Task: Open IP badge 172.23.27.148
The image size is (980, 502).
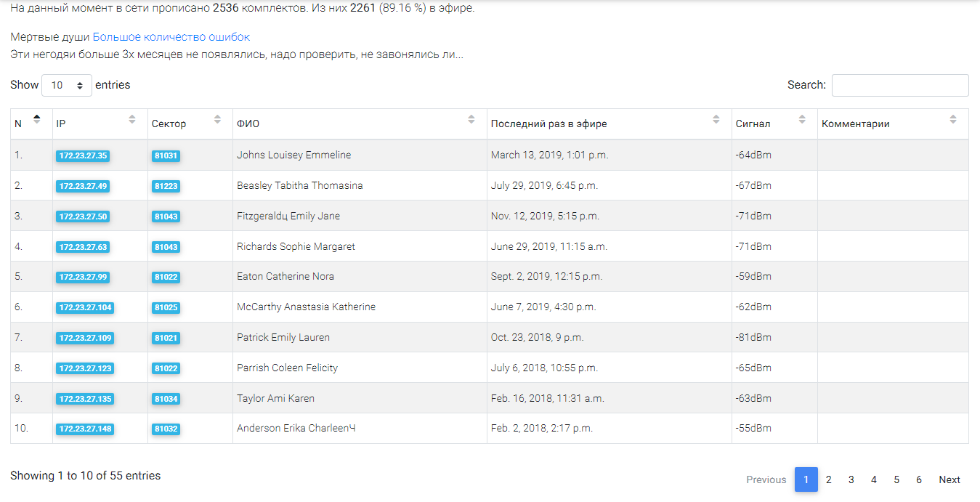Action: click(x=85, y=429)
